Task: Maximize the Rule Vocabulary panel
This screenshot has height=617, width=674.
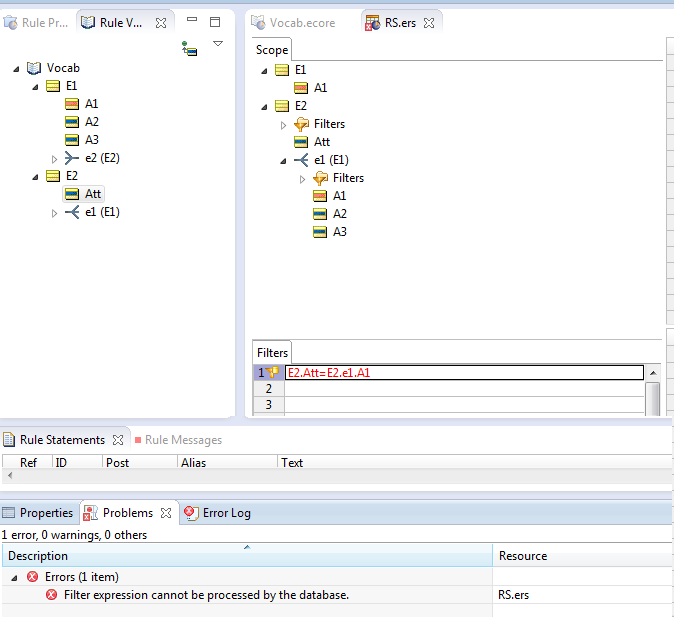Action: point(215,22)
